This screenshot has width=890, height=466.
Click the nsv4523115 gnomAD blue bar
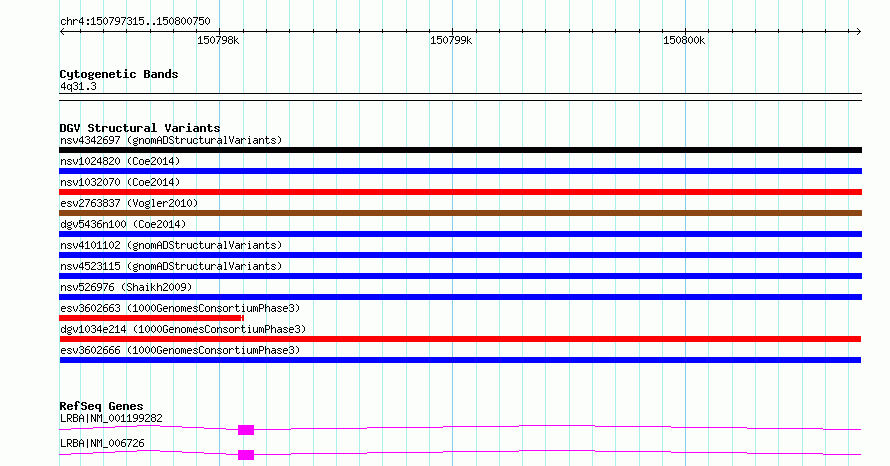pos(460,276)
